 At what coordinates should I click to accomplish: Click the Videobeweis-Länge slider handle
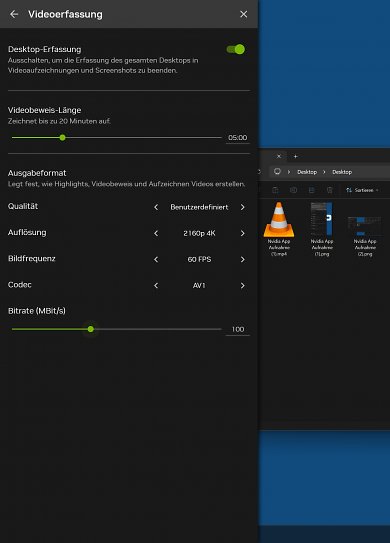coord(62,137)
